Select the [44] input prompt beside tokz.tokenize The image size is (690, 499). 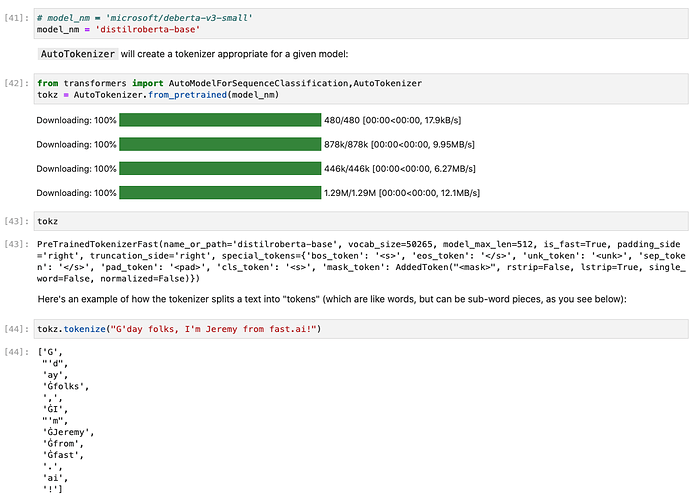coord(16,329)
